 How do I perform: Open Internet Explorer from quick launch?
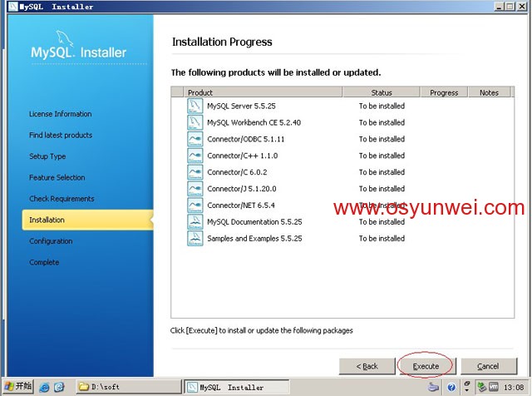(44, 387)
